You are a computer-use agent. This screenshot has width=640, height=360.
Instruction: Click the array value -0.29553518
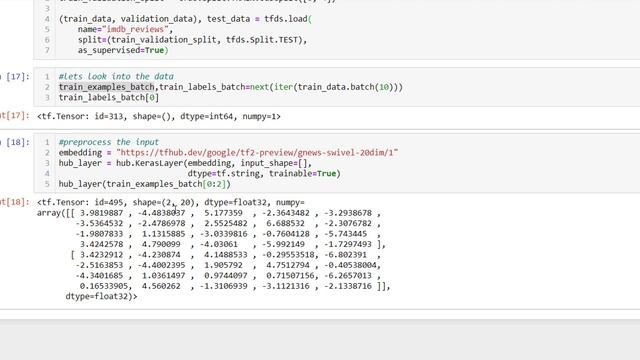point(289,255)
